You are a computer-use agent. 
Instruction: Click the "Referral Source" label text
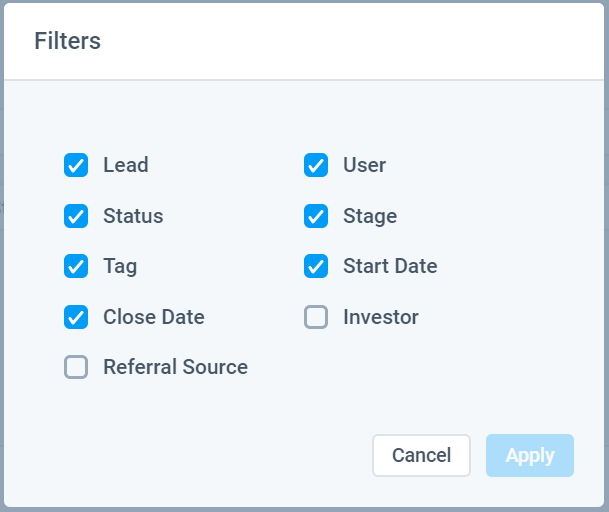[175, 367]
